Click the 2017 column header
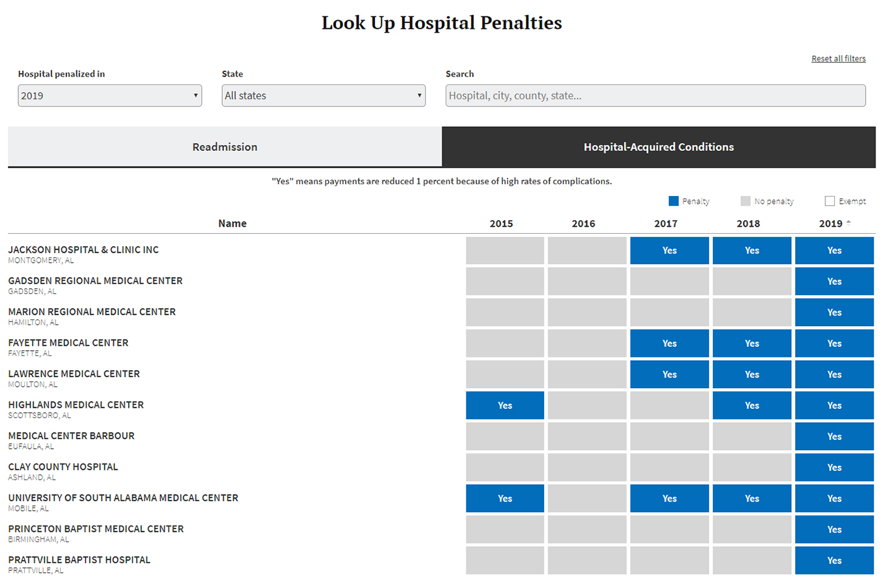882x588 pixels. point(666,223)
